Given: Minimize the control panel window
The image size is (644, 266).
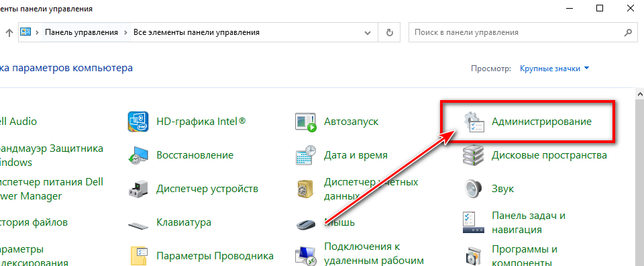Looking at the screenshot, I should tap(570, 8).
